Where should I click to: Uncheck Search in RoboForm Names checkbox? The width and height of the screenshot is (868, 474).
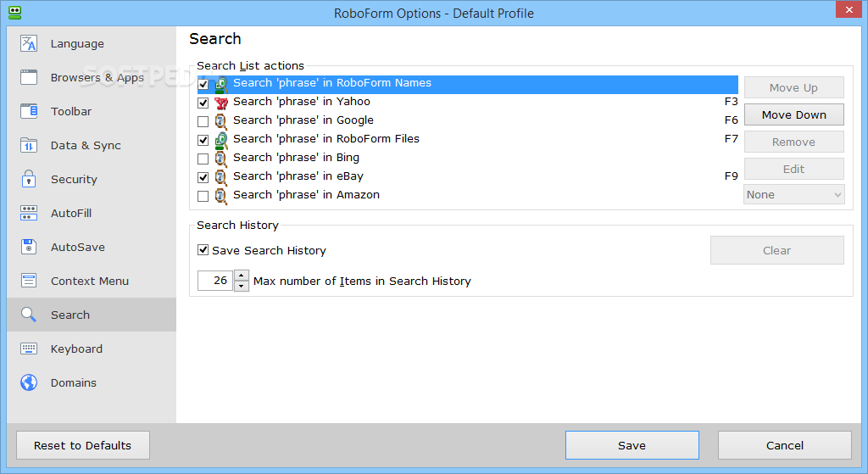click(203, 85)
